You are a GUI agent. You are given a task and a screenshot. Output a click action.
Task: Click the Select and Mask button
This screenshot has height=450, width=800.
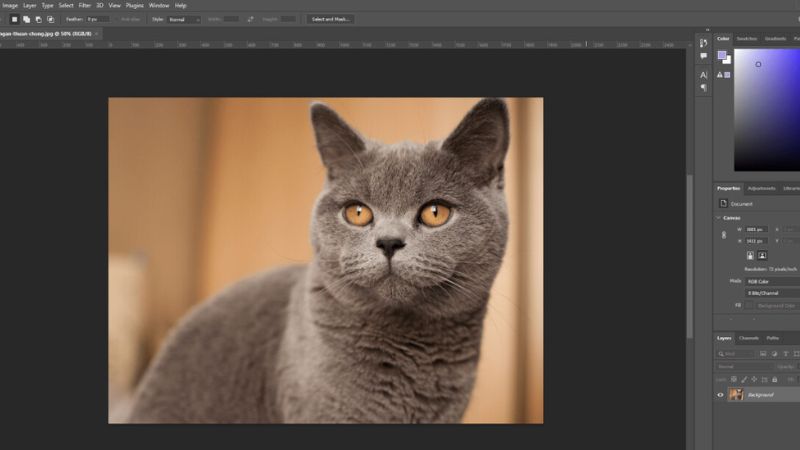[331, 19]
